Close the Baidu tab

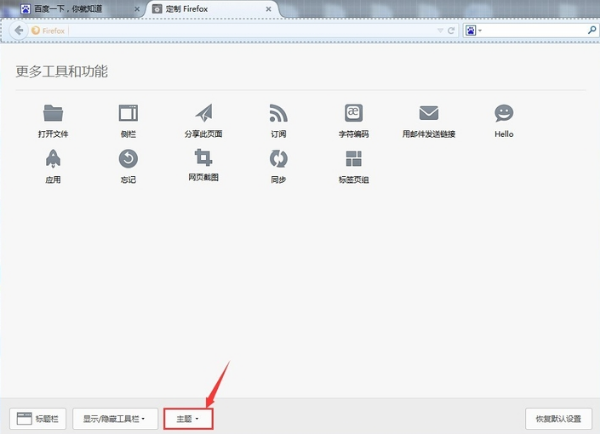point(137,9)
